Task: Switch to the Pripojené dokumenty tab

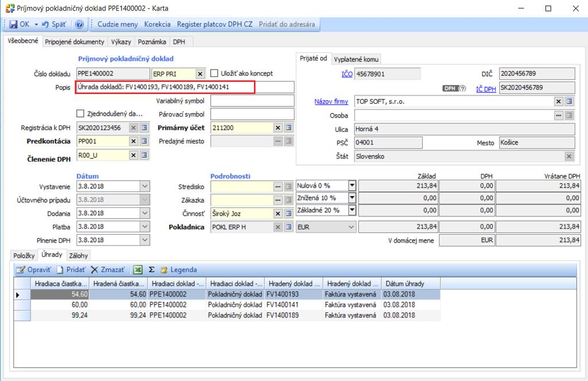Action: [x=75, y=41]
